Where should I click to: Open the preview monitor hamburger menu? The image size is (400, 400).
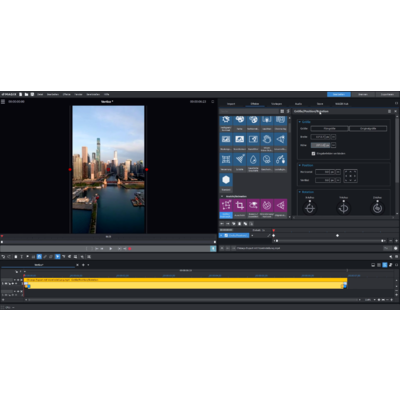[x=3, y=101]
